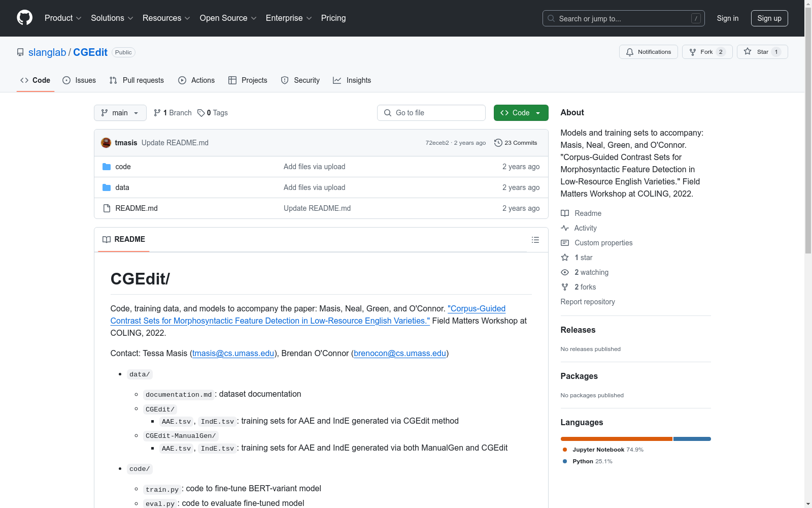Image resolution: width=812 pixels, height=508 pixels.
Task: Click the fork icon beside 2 forks
Action: [x=565, y=287]
